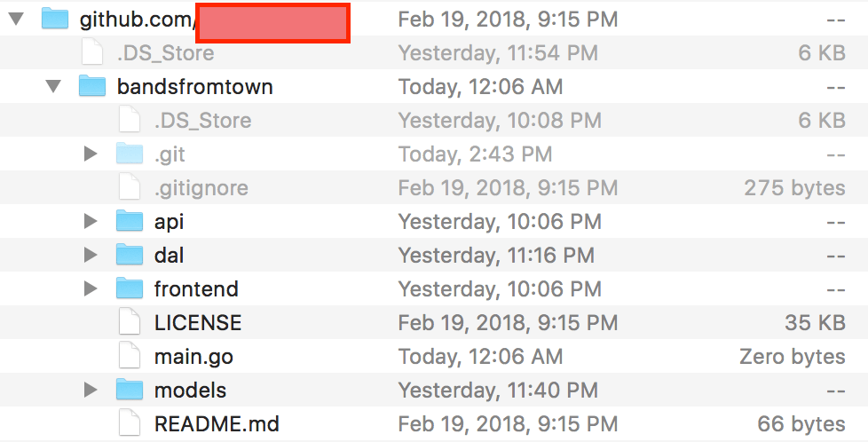Select the api folder icon
Viewport: 868px width, 442px height.
click(130, 221)
